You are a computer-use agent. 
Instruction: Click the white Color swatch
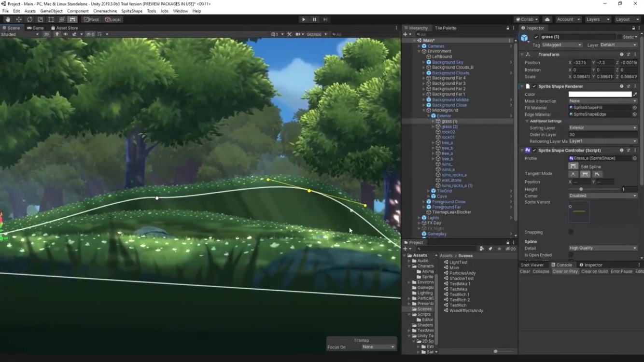[600, 94]
